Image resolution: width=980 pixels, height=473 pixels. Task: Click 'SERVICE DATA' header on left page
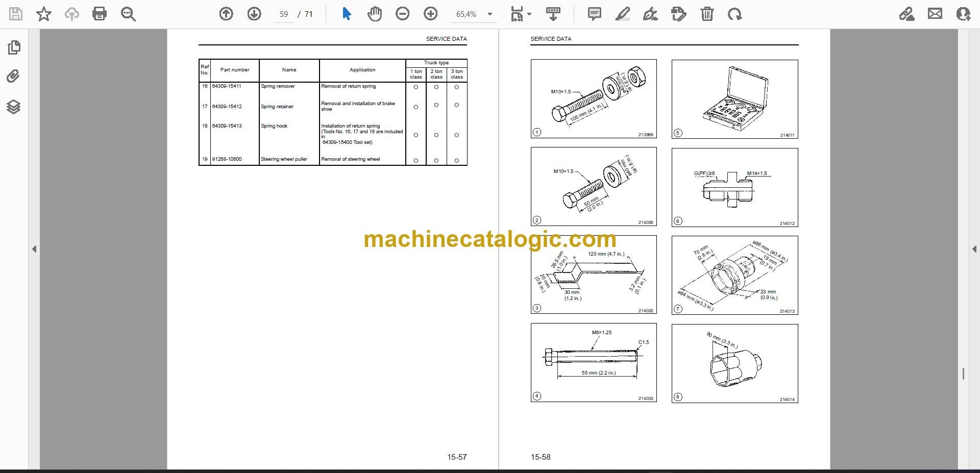click(447, 39)
